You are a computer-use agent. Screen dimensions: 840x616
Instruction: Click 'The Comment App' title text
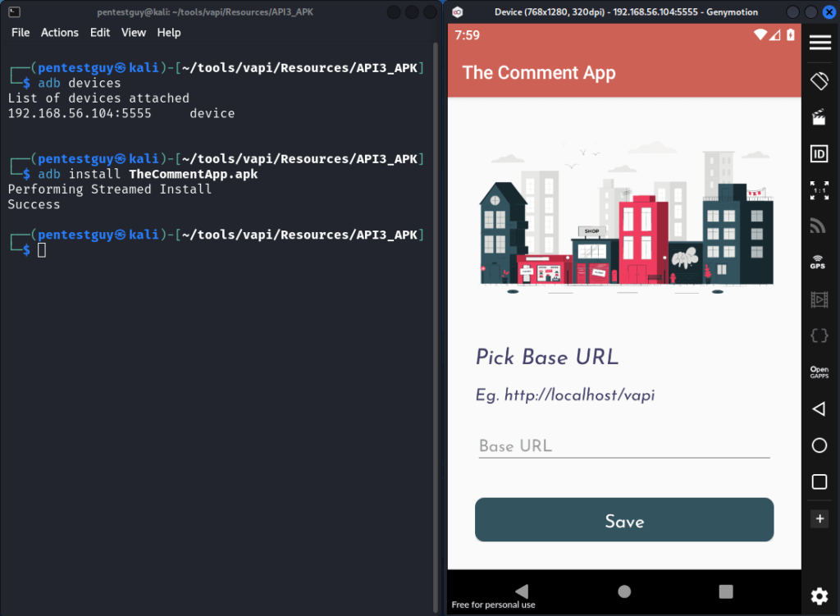539,73
